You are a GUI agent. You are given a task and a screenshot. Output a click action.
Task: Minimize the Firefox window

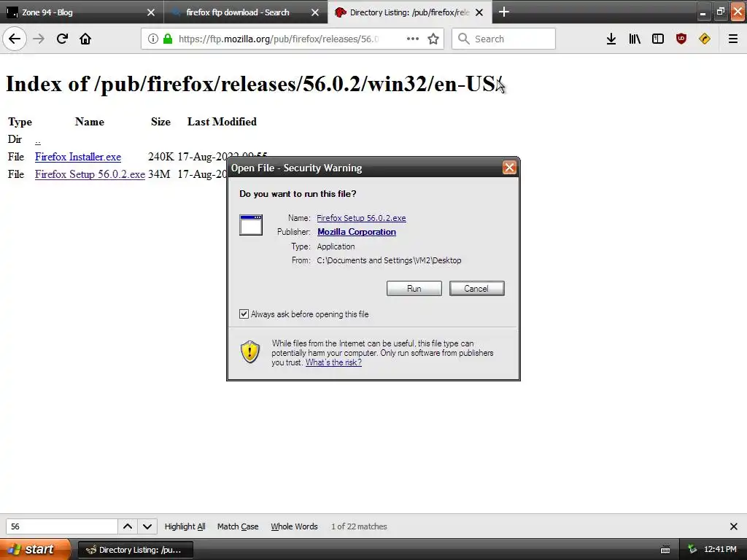coord(703,12)
